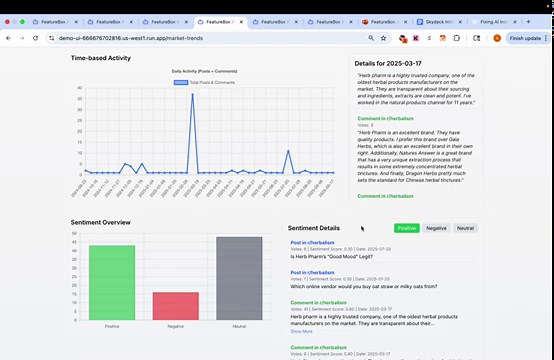Close the active FeatureBox tab
The image size is (554, 360).
[241, 22]
